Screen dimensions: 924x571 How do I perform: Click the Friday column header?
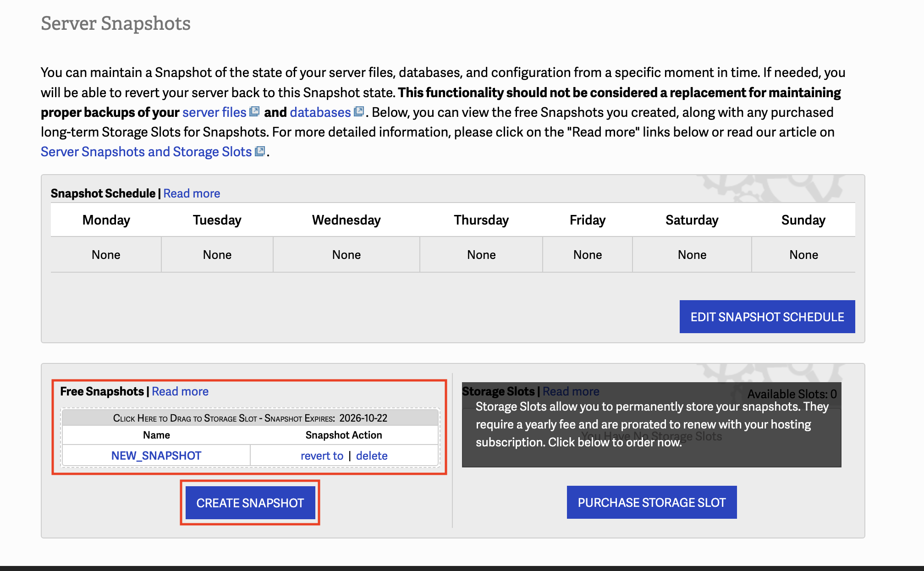pos(588,220)
